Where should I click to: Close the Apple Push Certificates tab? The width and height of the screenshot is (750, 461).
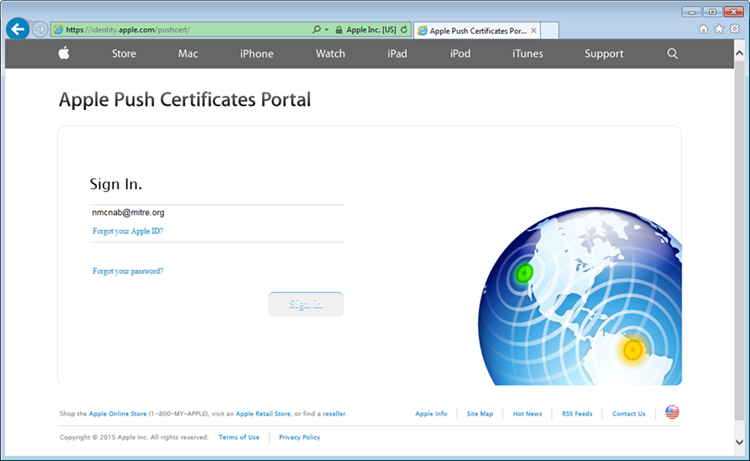click(x=533, y=31)
